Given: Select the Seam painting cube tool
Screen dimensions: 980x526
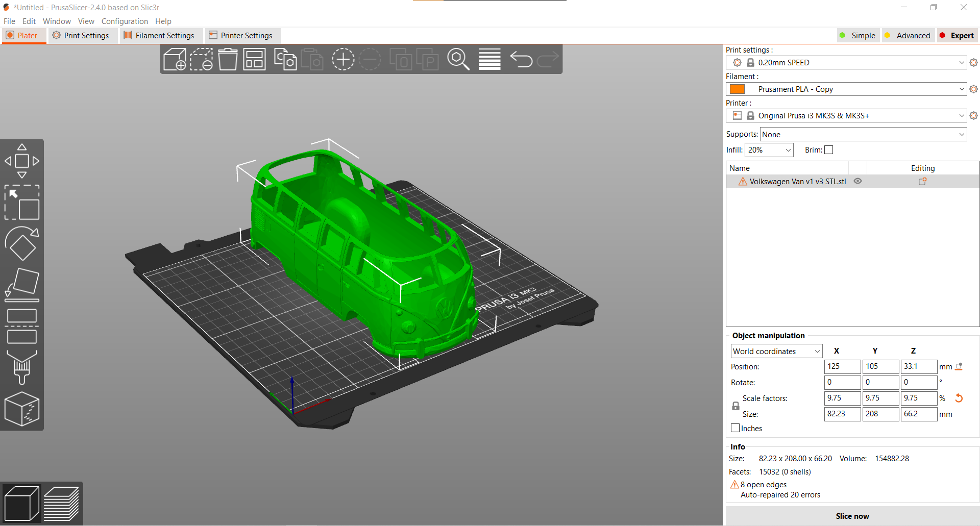Looking at the screenshot, I should pyautogui.click(x=22, y=409).
